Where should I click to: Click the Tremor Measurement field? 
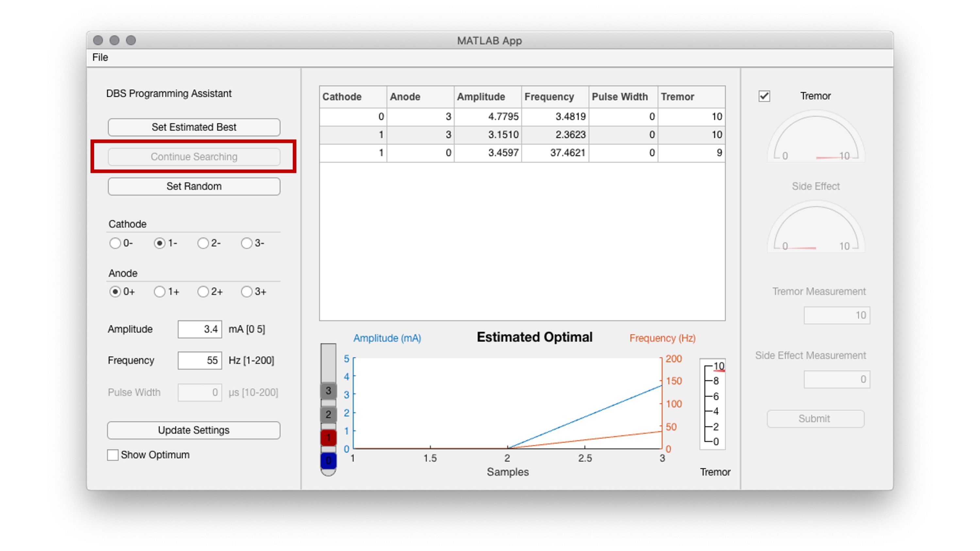click(x=837, y=315)
